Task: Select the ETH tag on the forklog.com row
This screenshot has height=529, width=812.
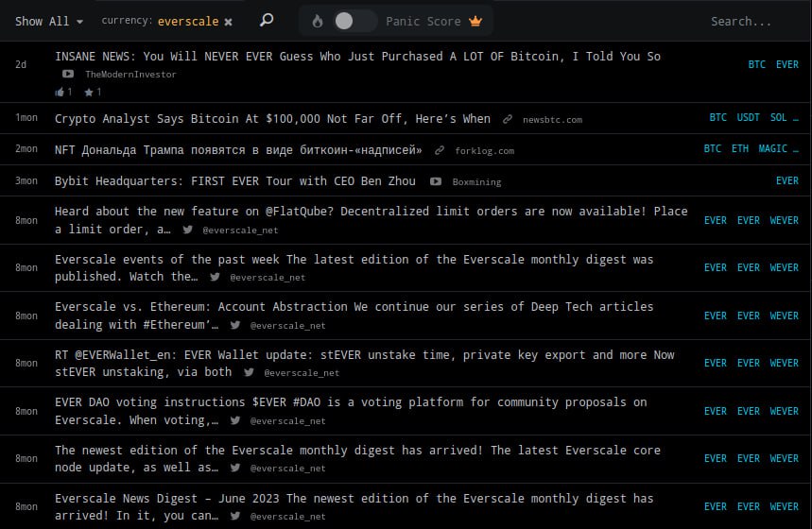Action: coord(739,149)
